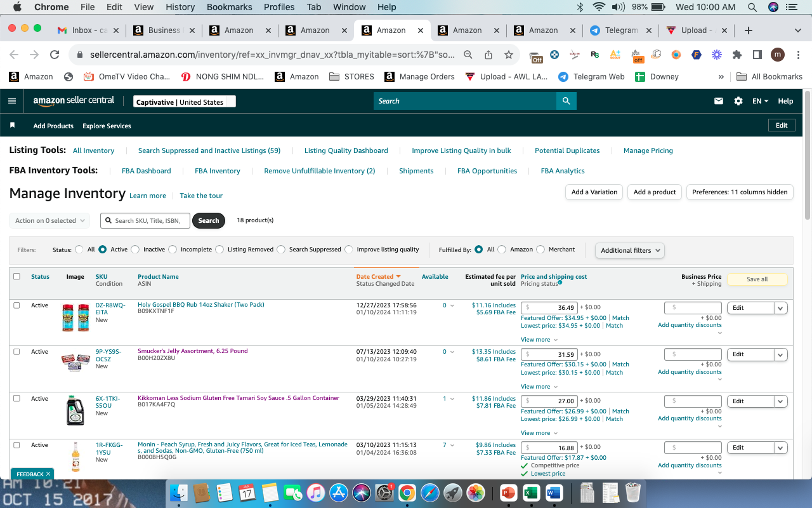Open a new Chrome tab

[x=749, y=30]
